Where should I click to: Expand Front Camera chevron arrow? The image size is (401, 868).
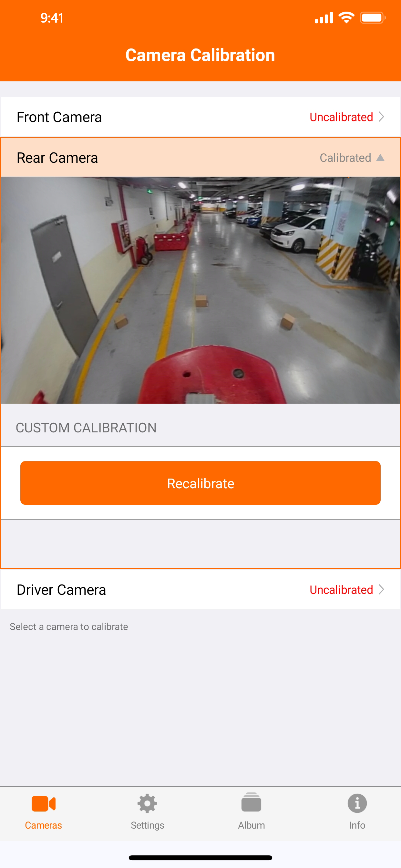pos(381,117)
